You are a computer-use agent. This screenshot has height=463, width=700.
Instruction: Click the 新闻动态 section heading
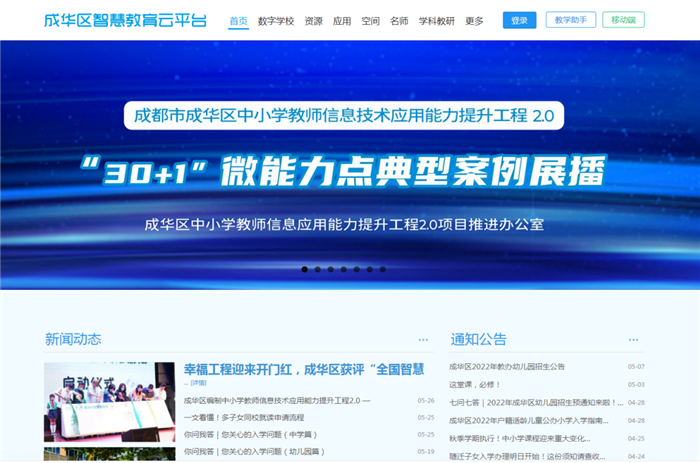[73, 339]
